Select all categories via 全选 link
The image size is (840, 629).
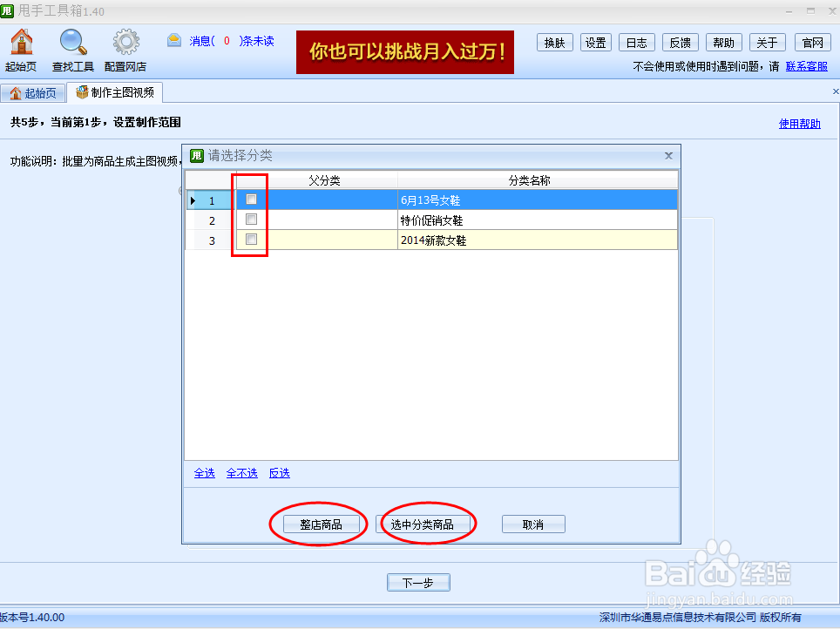(x=203, y=472)
